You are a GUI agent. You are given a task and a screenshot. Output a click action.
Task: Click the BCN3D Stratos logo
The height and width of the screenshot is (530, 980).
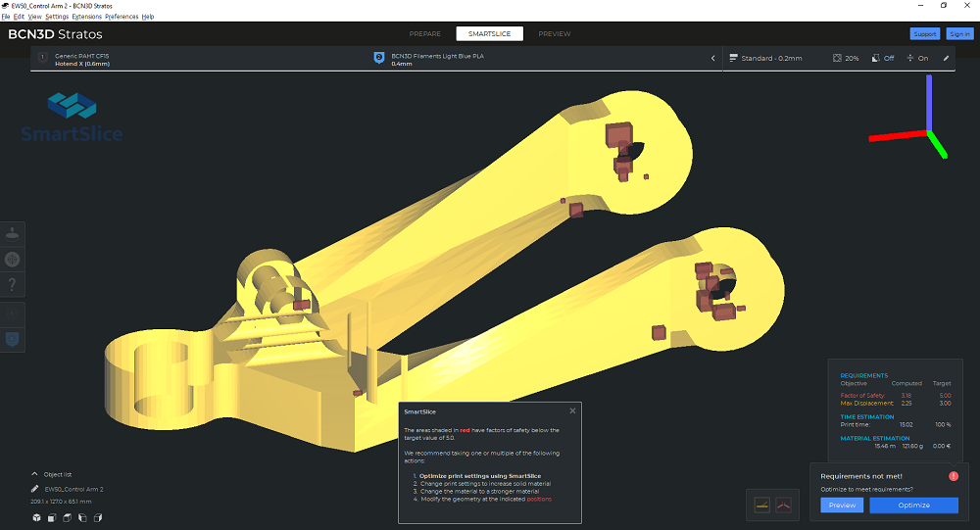tap(55, 34)
